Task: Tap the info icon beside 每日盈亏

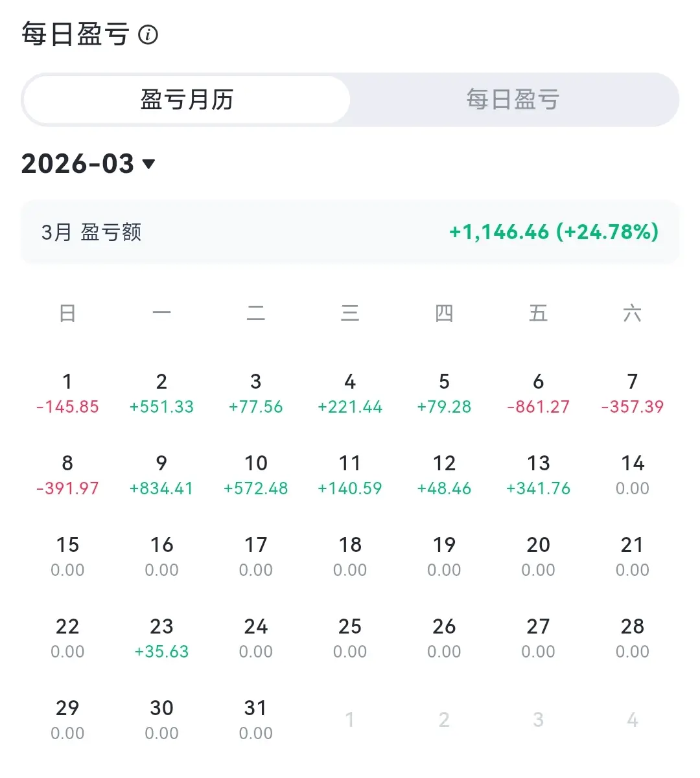Action: pyautogui.click(x=148, y=34)
